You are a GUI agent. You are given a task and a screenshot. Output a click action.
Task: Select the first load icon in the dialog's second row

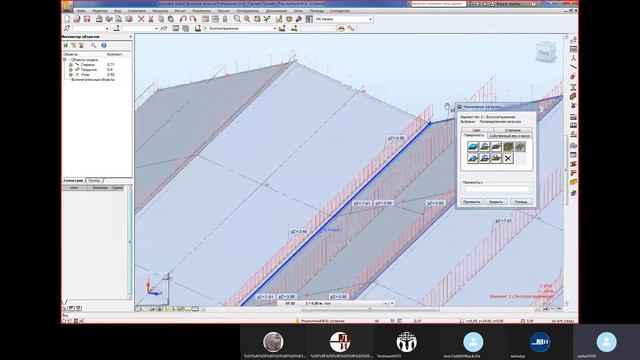point(473,158)
